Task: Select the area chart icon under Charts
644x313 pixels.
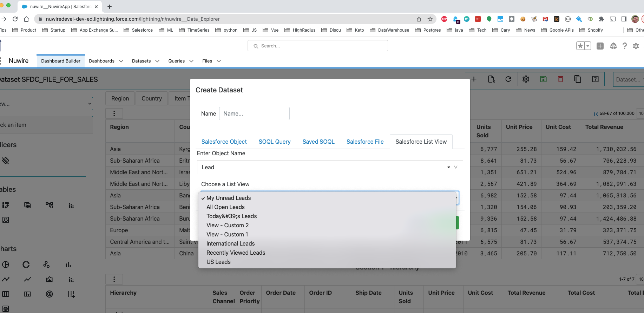Action: click(x=49, y=279)
